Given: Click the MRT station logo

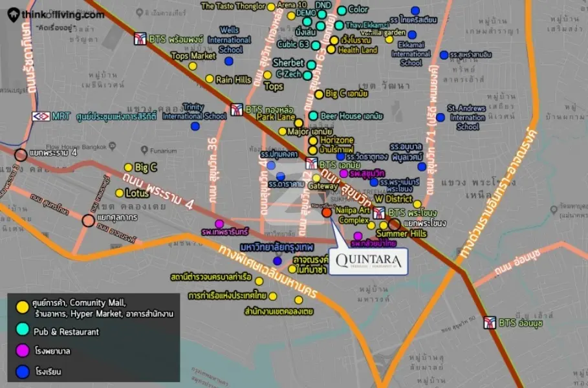Looking at the screenshot, I should [x=41, y=116].
